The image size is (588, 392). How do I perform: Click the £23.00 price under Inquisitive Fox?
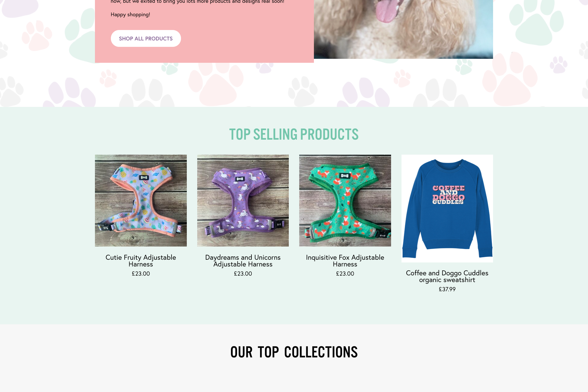pos(345,274)
